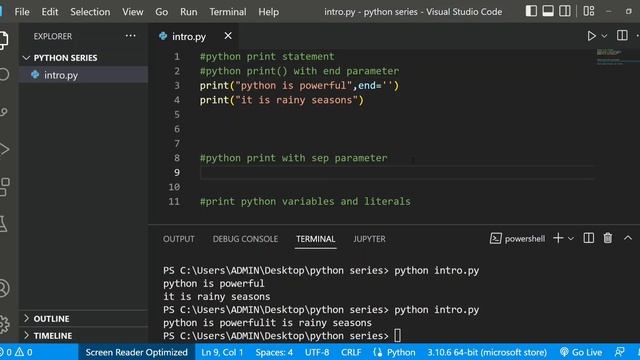Kill terminal with trash icon

tap(608, 238)
